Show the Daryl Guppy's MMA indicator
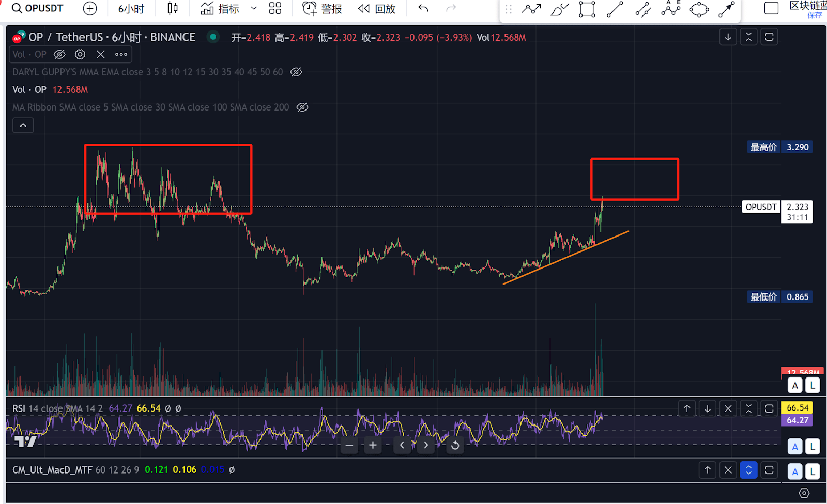 296,72
